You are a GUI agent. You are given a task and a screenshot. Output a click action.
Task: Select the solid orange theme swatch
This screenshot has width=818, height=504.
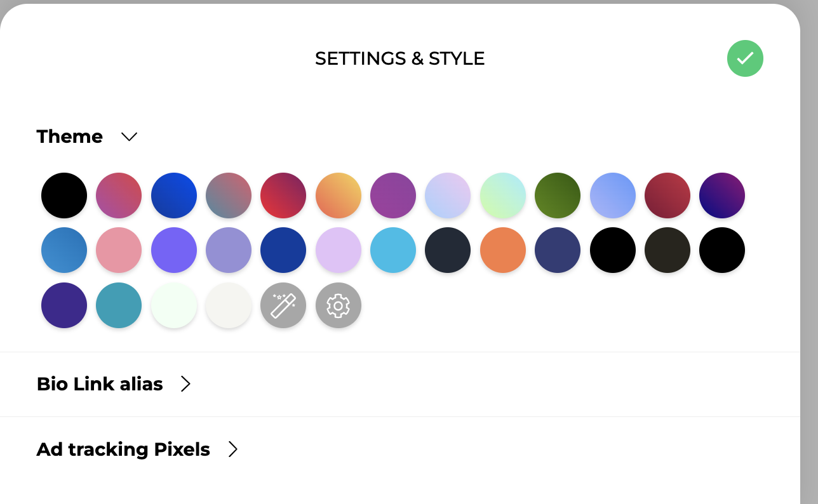tap(502, 250)
